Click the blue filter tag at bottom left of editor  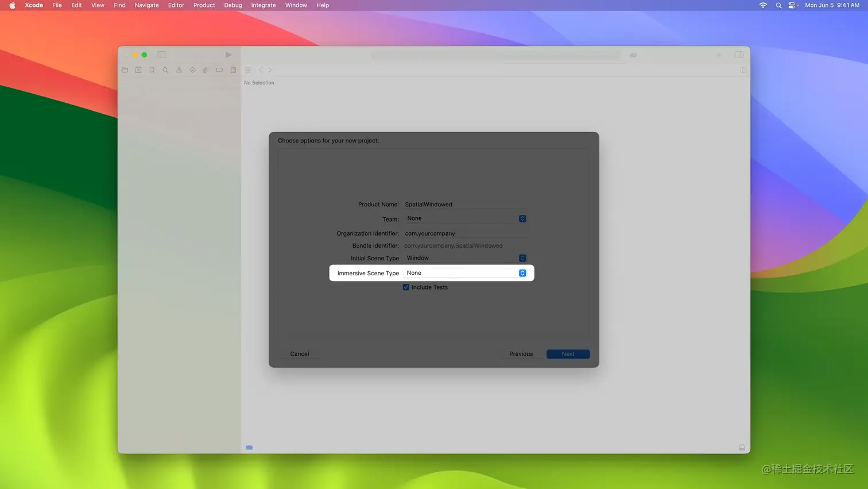pyautogui.click(x=249, y=448)
